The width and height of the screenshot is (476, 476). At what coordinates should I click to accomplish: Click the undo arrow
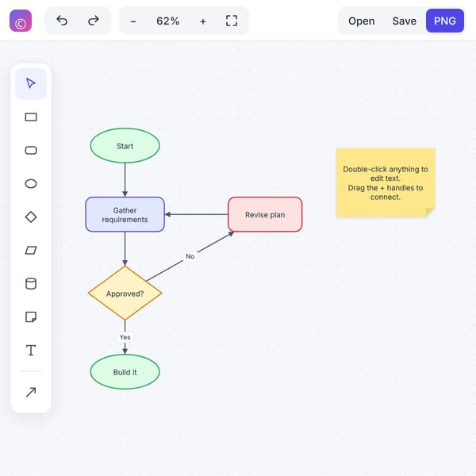62,21
